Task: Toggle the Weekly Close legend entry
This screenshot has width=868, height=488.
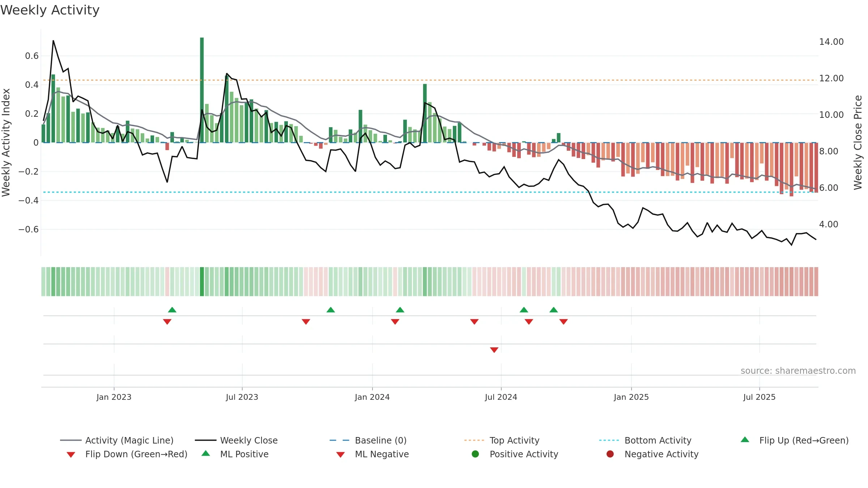Action: (x=236, y=440)
